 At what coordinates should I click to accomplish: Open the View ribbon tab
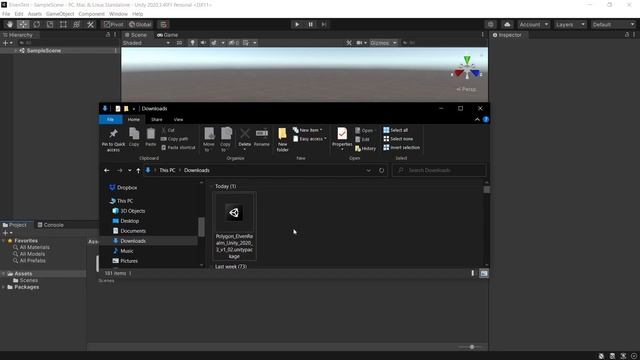(178, 120)
